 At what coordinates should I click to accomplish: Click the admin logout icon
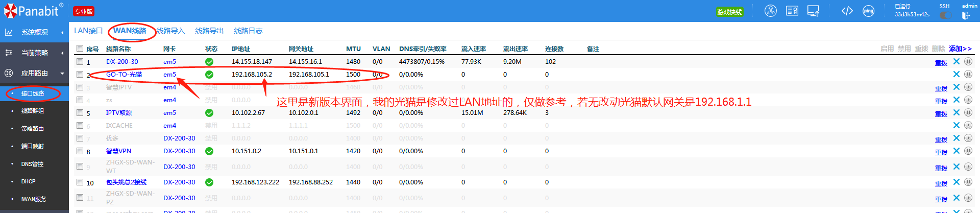[966, 15]
